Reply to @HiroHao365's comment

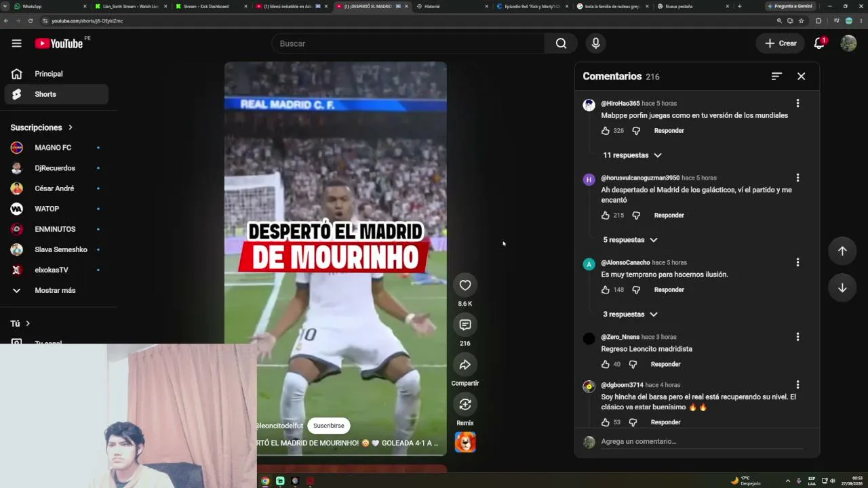coord(669,131)
